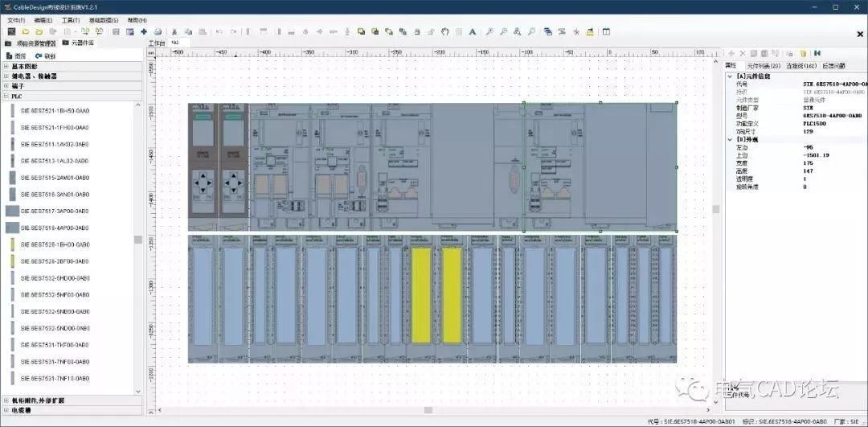
Task: Switch to the 项目资源管理器 tab
Action: point(31,43)
